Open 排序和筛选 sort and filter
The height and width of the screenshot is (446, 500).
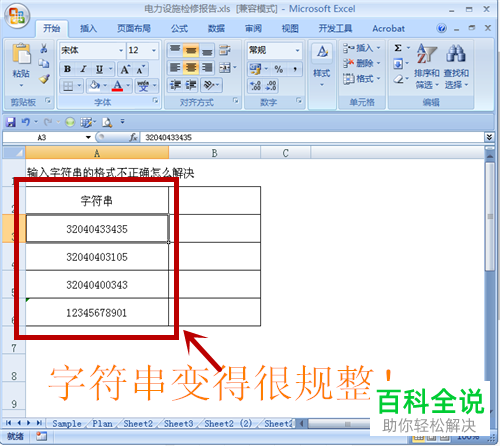click(427, 66)
